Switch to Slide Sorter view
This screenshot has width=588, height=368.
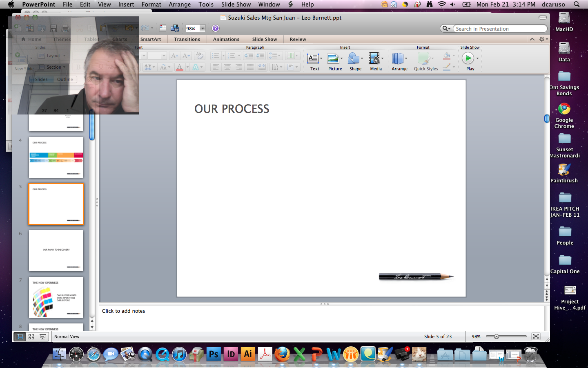point(31,337)
